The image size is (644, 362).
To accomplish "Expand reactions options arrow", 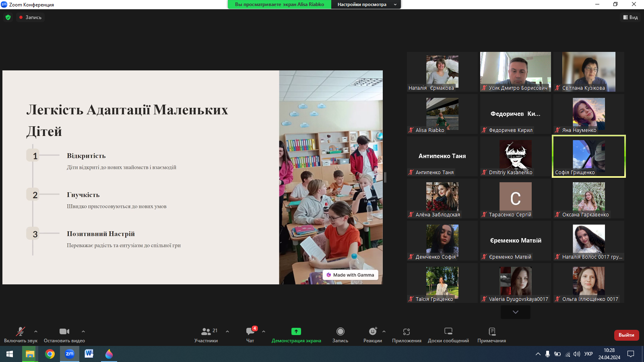I will pyautogui.click(x=384, y=331).
